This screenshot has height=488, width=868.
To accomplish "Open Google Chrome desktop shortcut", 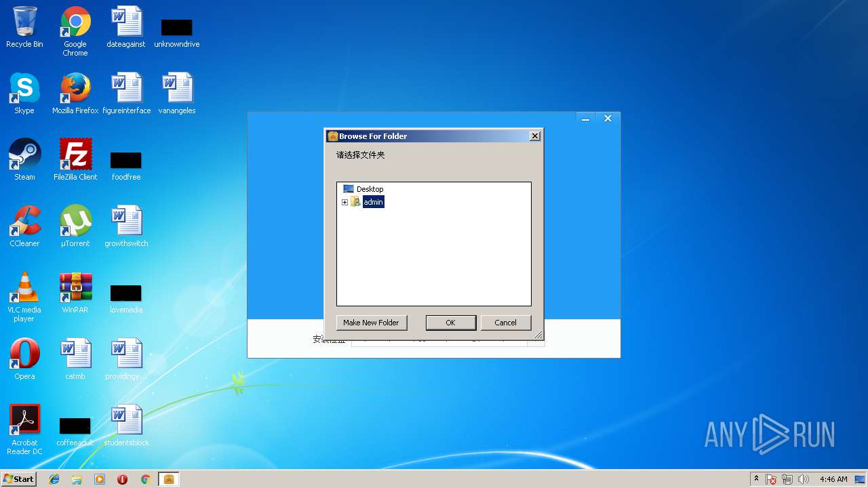I will coord(75,31).
